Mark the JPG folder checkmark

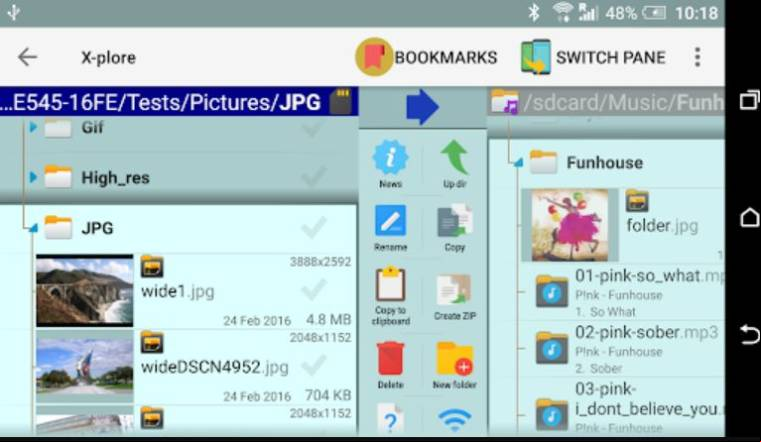(313, 227)
